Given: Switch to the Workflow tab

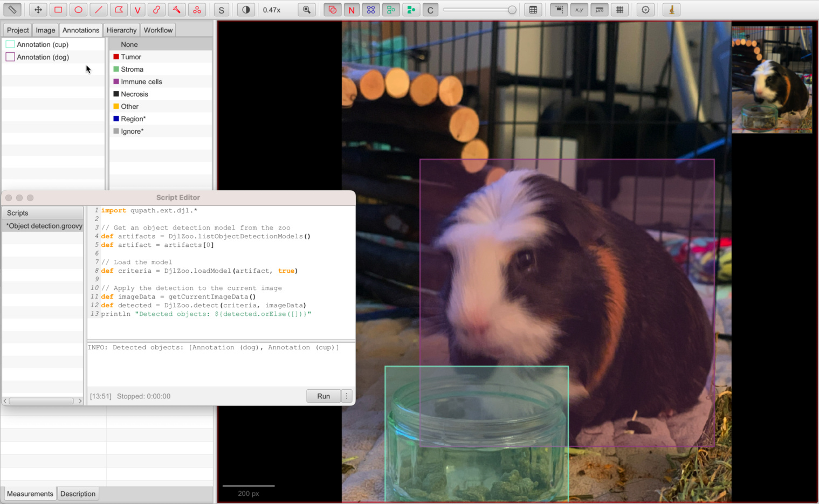Looking at the screenshot, I should click(x=158, y=30).
